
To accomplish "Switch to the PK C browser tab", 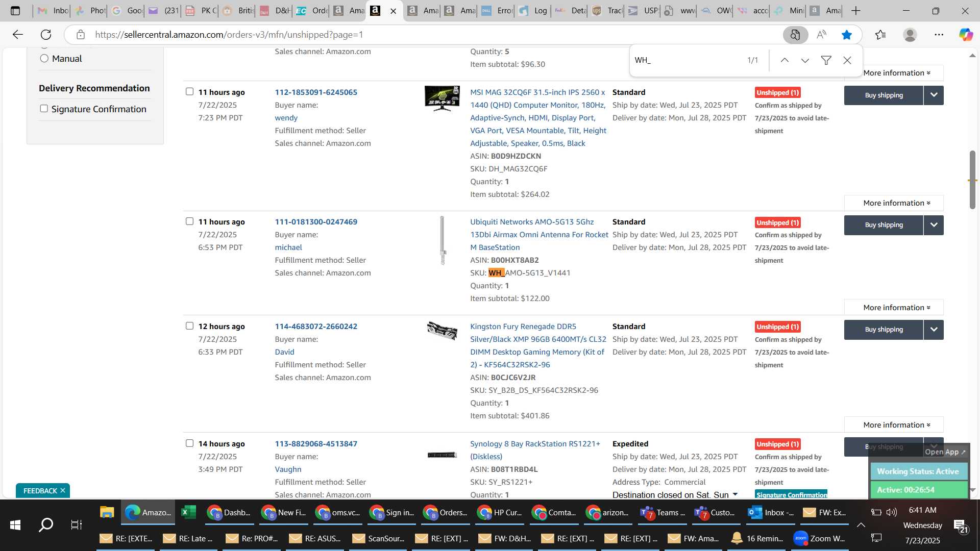I will click(x=201, y=11).
